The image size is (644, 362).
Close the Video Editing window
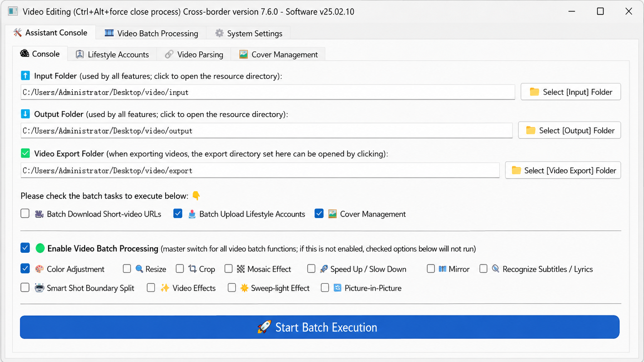pos(629,12)
